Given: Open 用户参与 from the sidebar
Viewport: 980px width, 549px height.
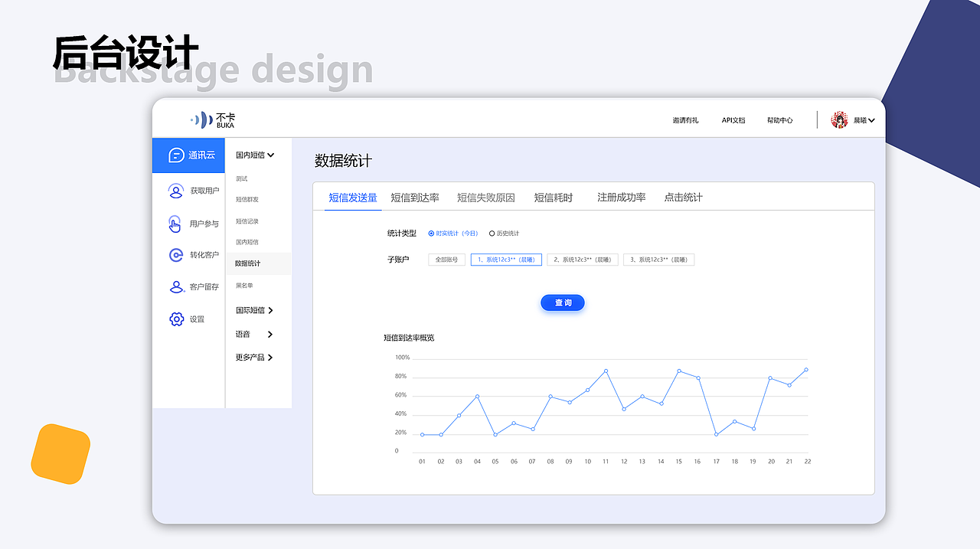Looking at the screenshot, I should (x=176, y=223).
